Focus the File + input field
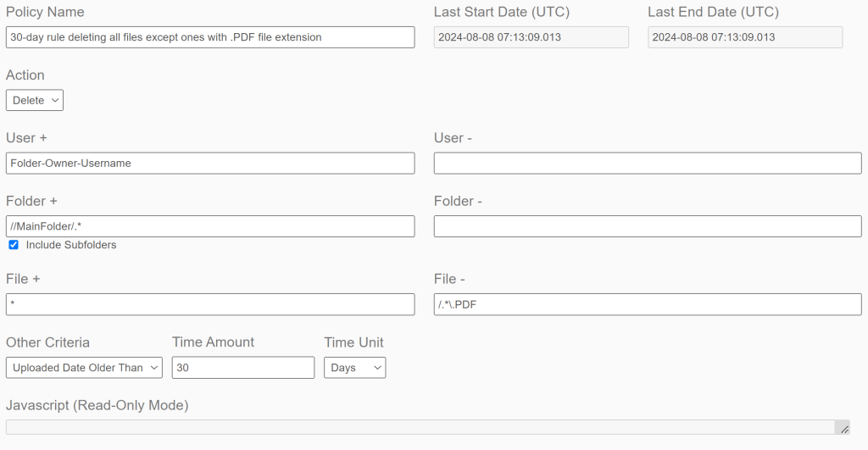The height and width of the screenshot is (450, 868). tap(210, 304)
